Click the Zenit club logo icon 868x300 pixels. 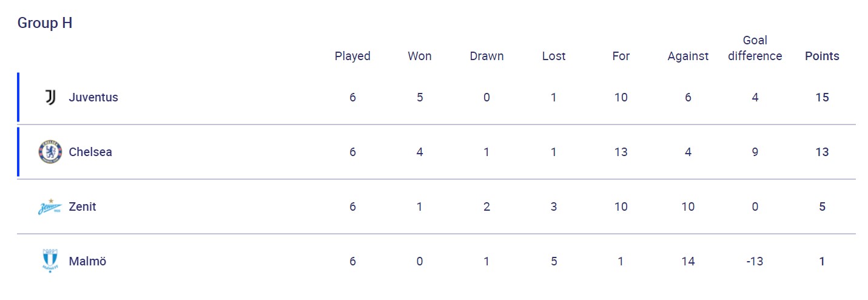pyautogui.click(x=50, y=207)
